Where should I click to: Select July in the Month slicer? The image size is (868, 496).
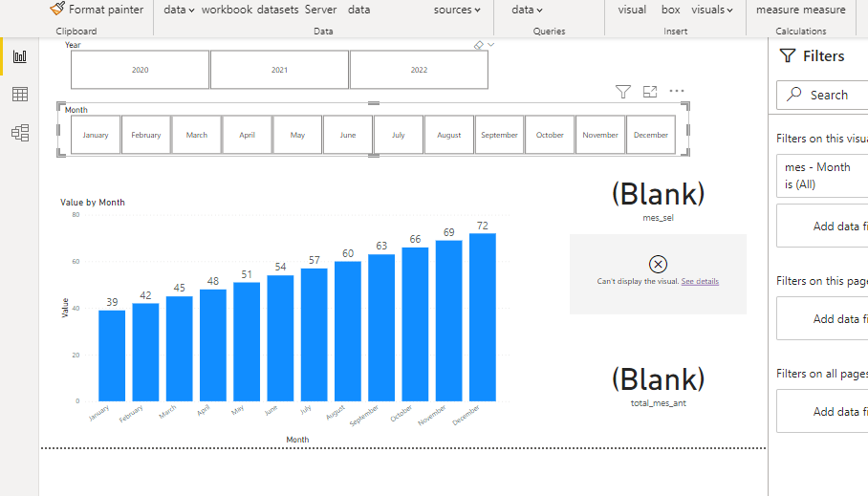(399, 135)
